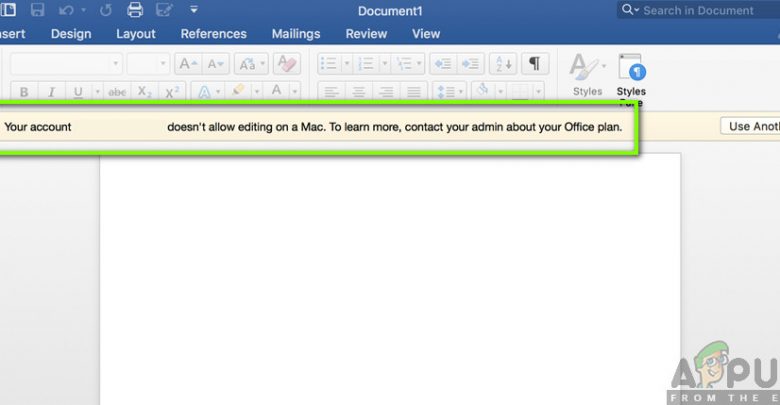
Task: Toggle Superscript formatting
Action: click(172, 92)
